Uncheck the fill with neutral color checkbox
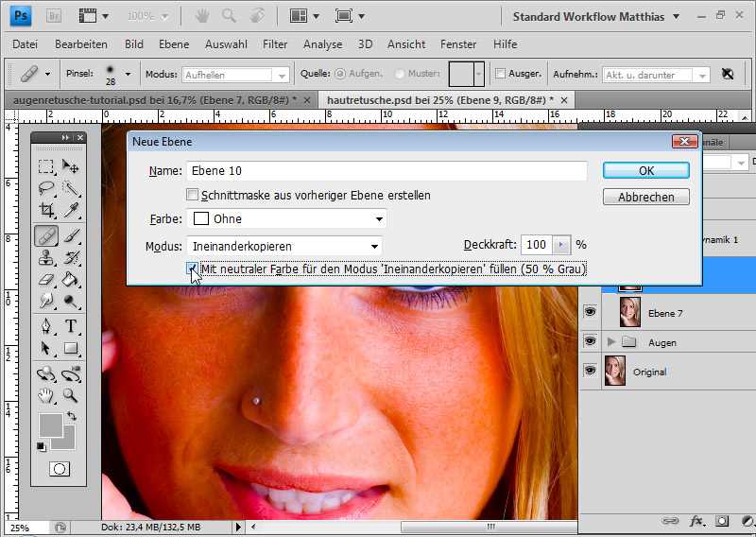Viewport: 756px width, 537px height. [193, 269]
